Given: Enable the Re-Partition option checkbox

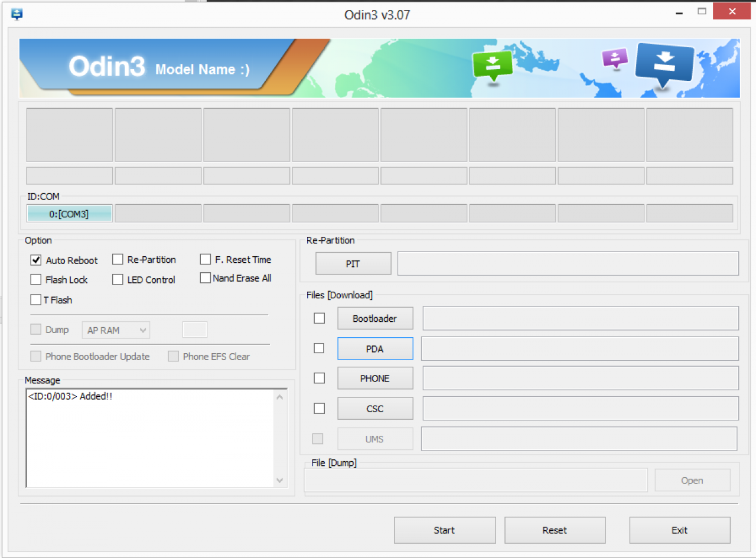Looking at the screenshot, I should (118, 259).
